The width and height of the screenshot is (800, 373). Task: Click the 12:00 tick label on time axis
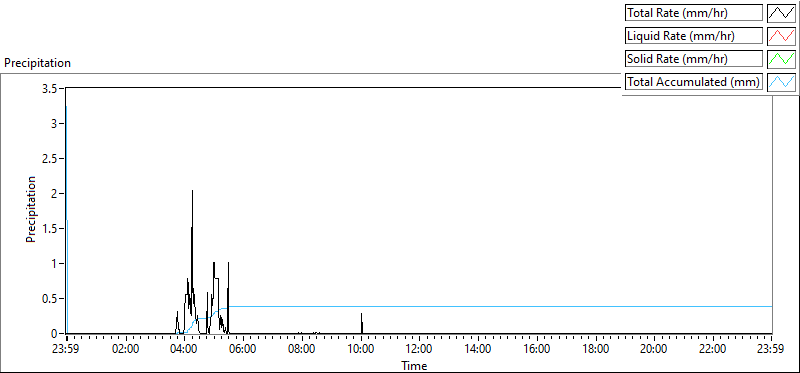point(419,350)
